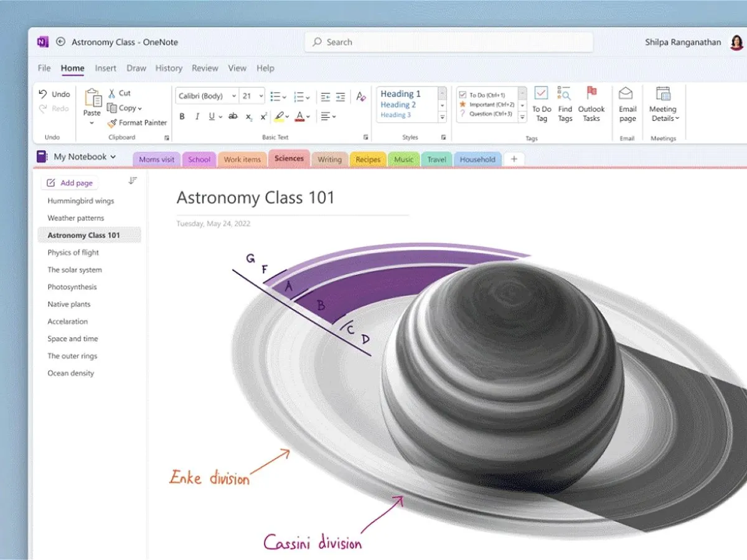Click the To Do Tag button
The image size is (747, 560).
(x=542, y=104)
